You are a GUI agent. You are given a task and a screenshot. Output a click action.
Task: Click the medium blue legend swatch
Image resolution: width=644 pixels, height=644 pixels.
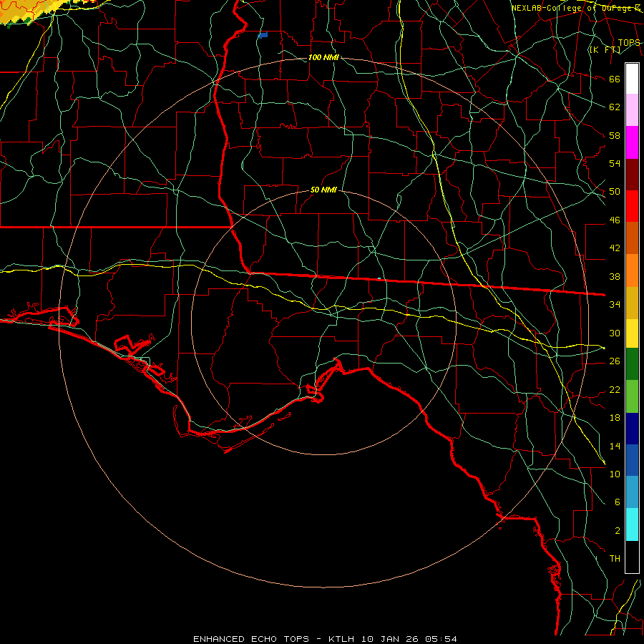coord(632,460)
